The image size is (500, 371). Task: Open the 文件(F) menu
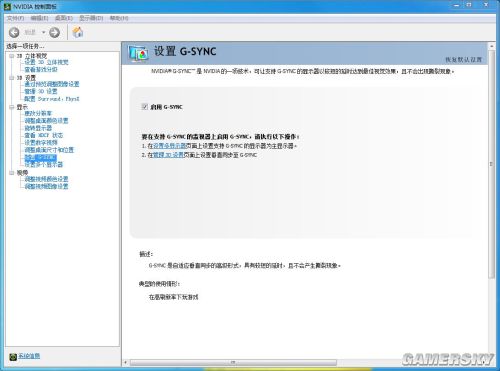15,18
